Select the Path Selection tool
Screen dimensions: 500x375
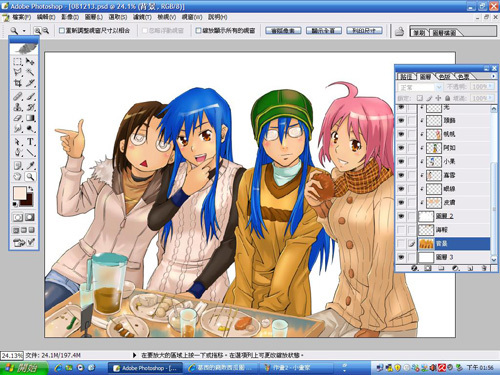[18, 142]
